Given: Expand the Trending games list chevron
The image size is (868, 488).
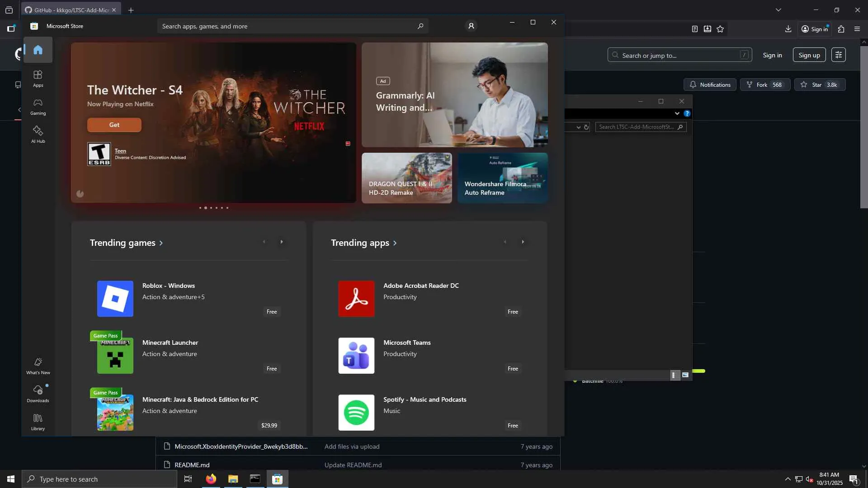Looking at the screenshot, I should [161, 243].
